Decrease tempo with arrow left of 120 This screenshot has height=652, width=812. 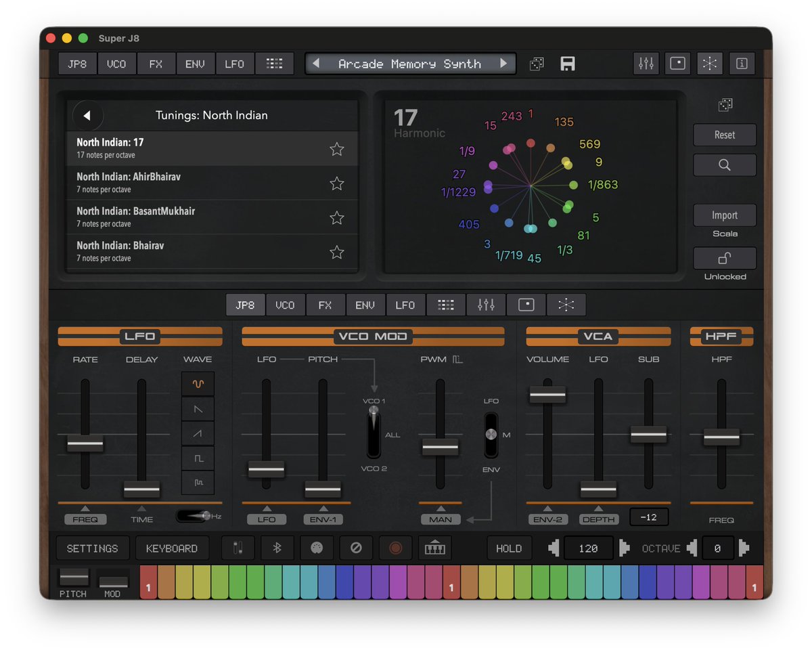click(x=554, y=548)
